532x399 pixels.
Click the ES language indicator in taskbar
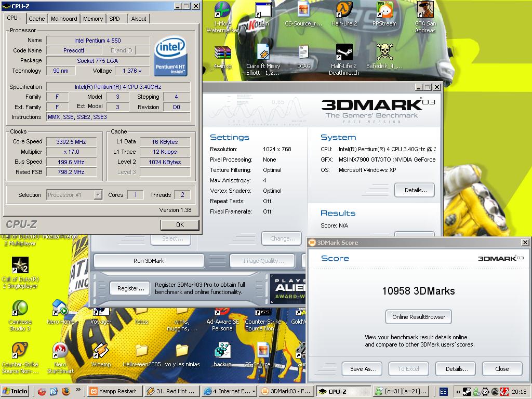pos(444,391)
